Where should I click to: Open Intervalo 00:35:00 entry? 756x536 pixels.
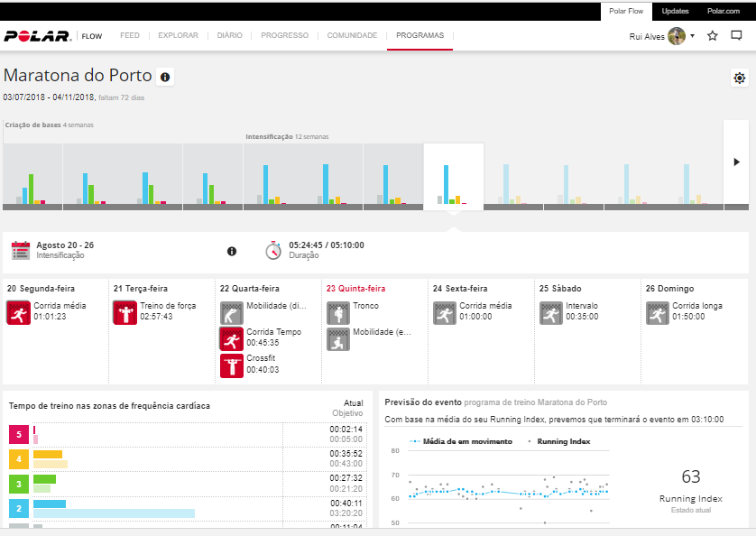pyautogui.click(x=582, y=311)
